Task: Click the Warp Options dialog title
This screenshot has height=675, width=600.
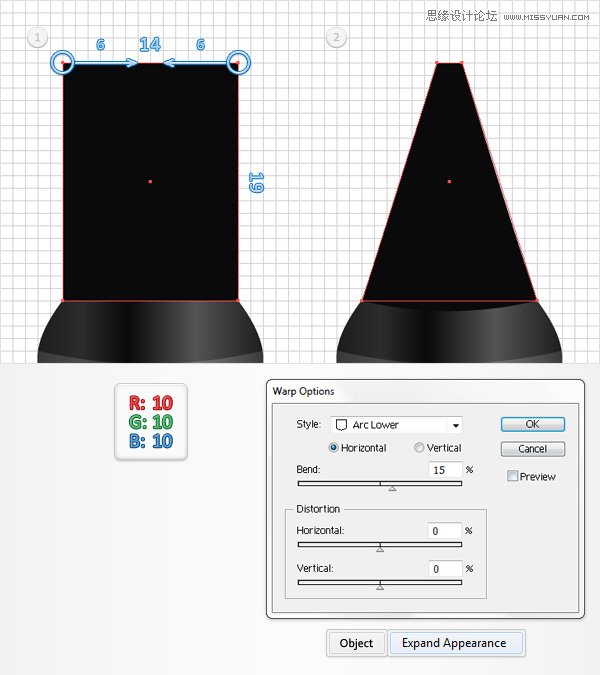Action: click(x=303, y=391)
